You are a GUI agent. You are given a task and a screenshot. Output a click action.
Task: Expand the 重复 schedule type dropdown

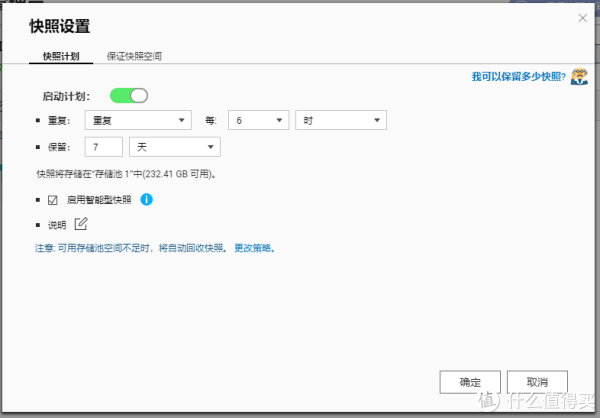click(x=138, y=120)
